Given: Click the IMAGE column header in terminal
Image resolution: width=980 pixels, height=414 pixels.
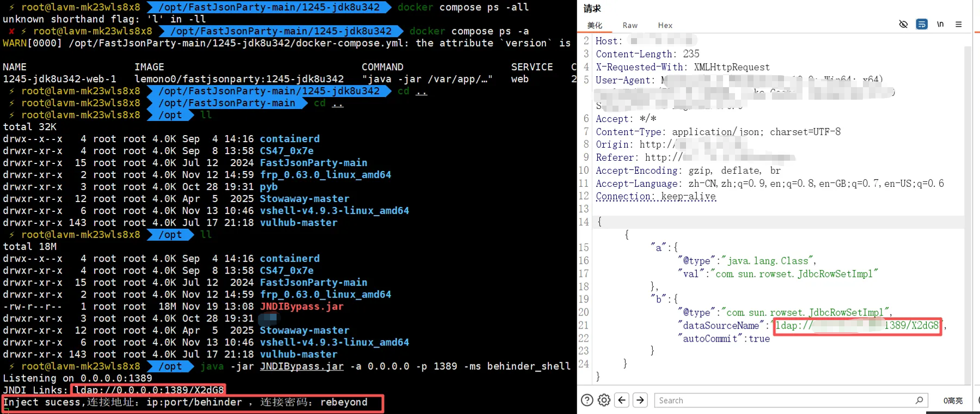Looking at the screenshot, I should pos(149,67).
